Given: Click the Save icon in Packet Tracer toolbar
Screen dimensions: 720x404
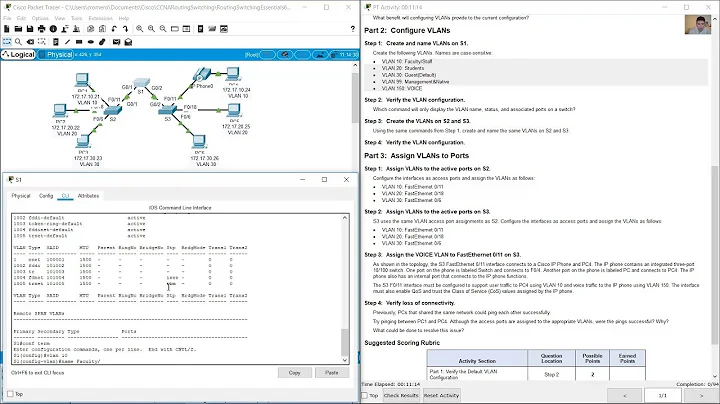Looking at the screenshot, I should [30, 29].
